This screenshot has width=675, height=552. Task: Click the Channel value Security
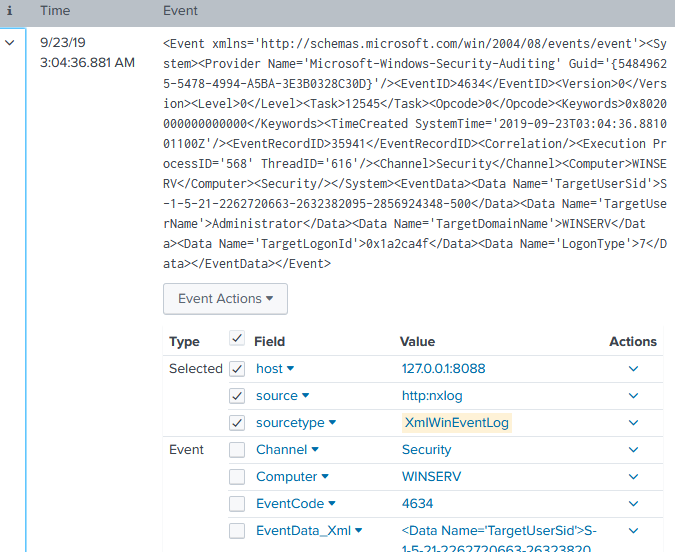click(426, 450)
